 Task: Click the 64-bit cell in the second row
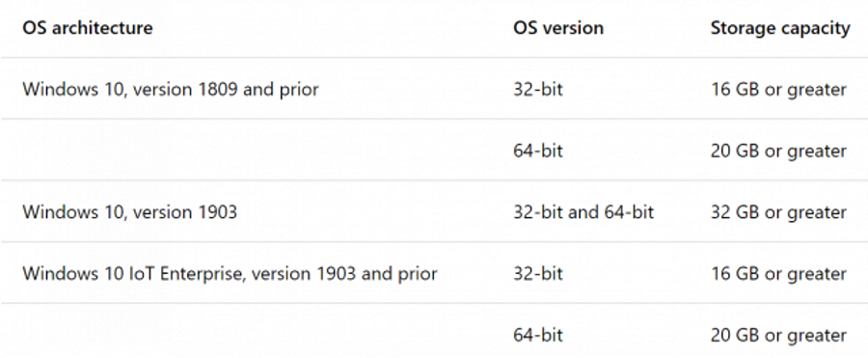(537, 151)
